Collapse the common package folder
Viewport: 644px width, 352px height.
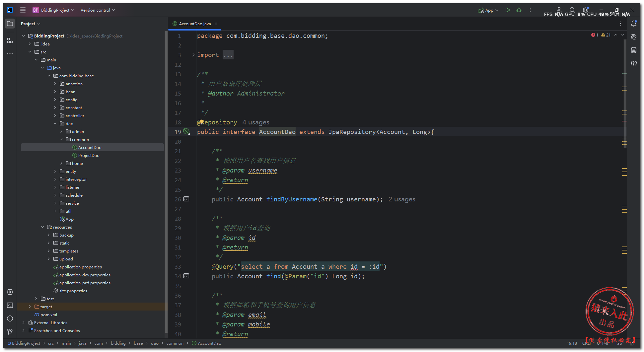[x=61, y=140]
